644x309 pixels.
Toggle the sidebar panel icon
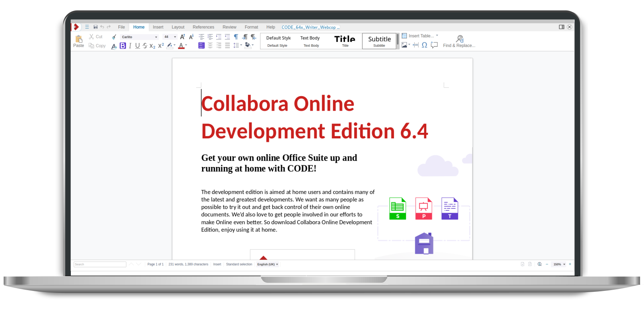[x=561, y=27]
